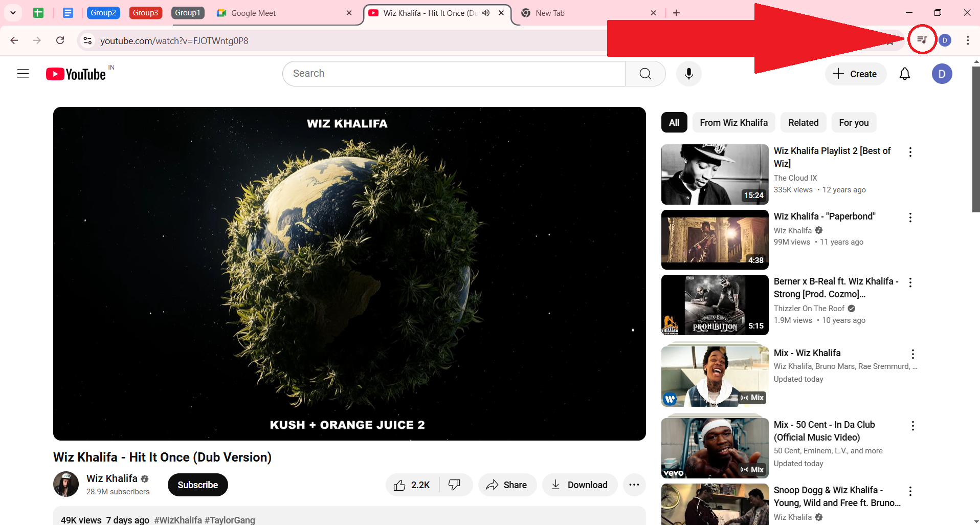This screenshot has width=980, height=525.
Task: Click the #TaylorGang hashtag
Action: coord(230,520)
